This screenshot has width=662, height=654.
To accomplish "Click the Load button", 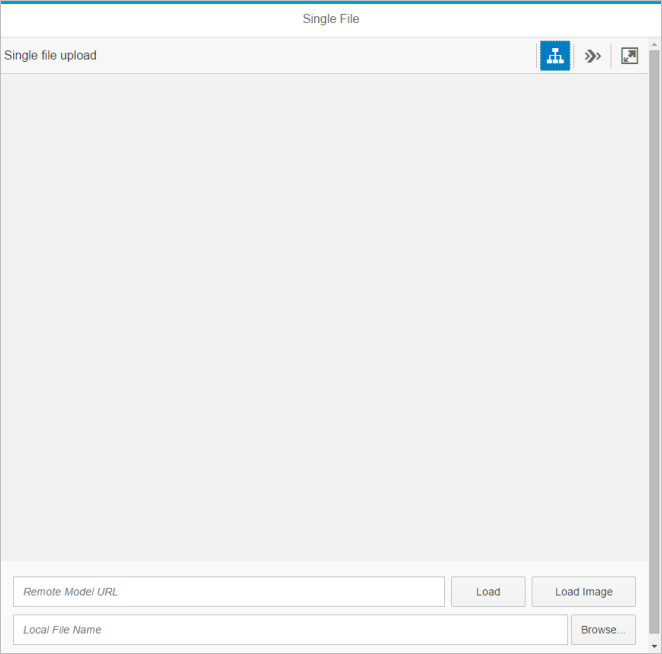I will coord(488,592).
